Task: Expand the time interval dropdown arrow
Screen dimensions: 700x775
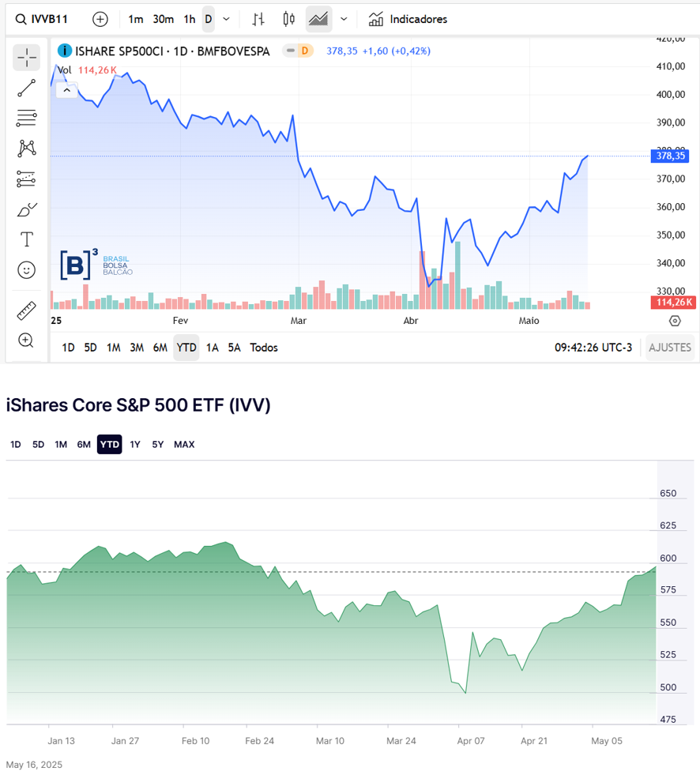Action: [227, 19]
